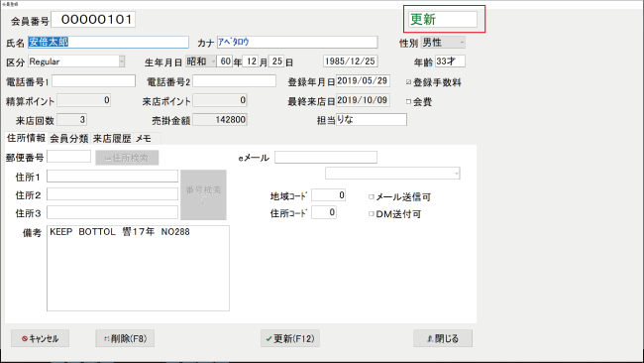This screenshot has width=644, height=363.
Task: Toggle the 登録手数料 checkbox
Action: click(408, 82)
